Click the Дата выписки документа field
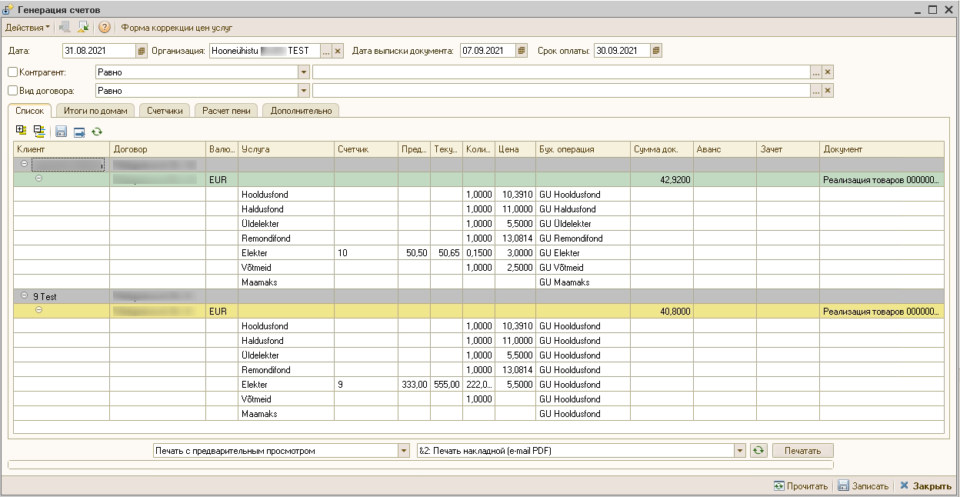Image resolution: width=960 pixels, height=497 pixels. (487, 51)
